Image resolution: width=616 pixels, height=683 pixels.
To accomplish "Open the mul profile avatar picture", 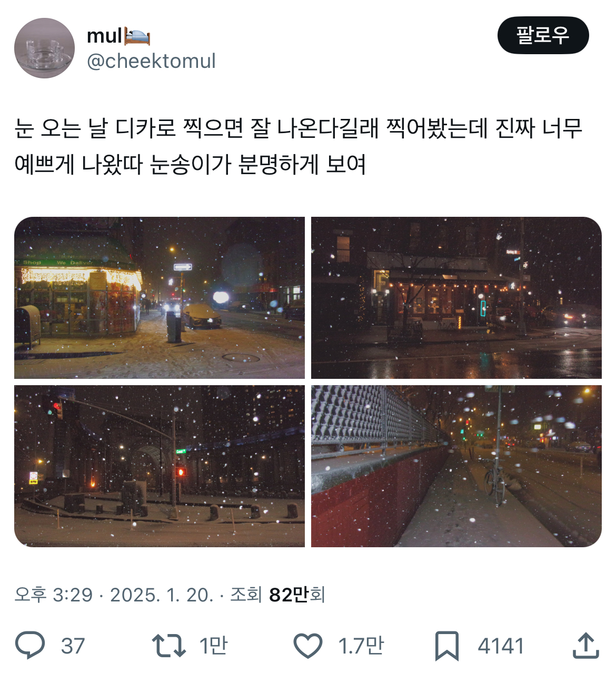I will (44, 48).
